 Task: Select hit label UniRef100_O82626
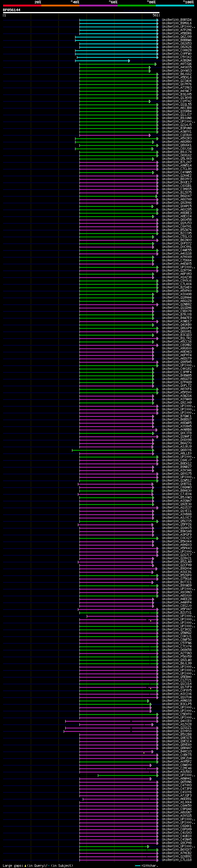point(177,47)
